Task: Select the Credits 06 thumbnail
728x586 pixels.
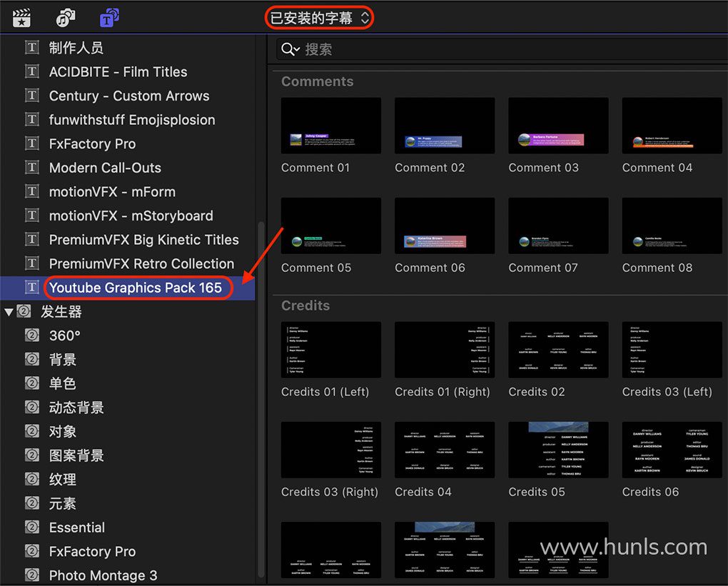Action: pyautogui.click(x=672, y=450)
